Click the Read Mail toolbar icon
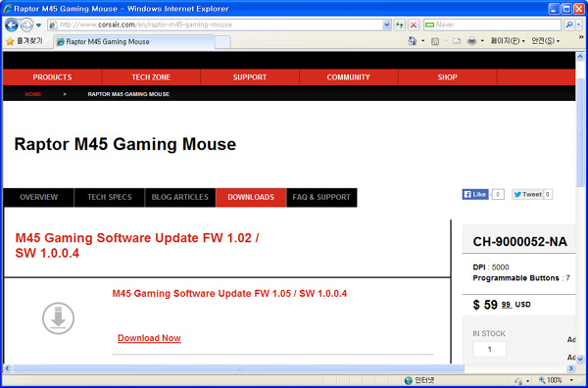588x388 pixels. (457, 41)
